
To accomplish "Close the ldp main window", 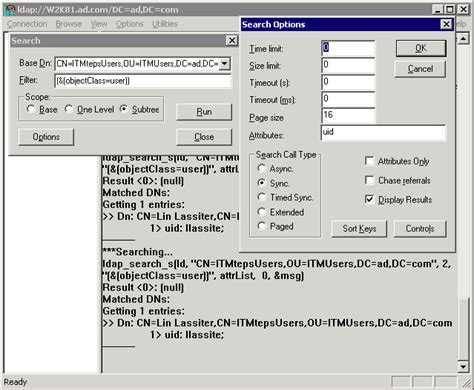I will (x=463, y=10).
